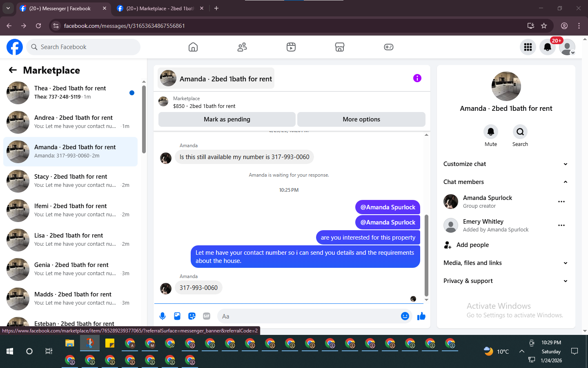Attach a photo using the image icon
The image size is (588, 368).
point(177,316)
